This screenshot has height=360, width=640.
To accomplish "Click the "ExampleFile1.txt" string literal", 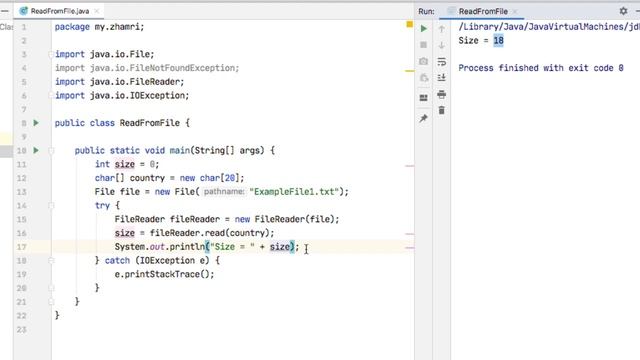I will [x=294, y=191].
